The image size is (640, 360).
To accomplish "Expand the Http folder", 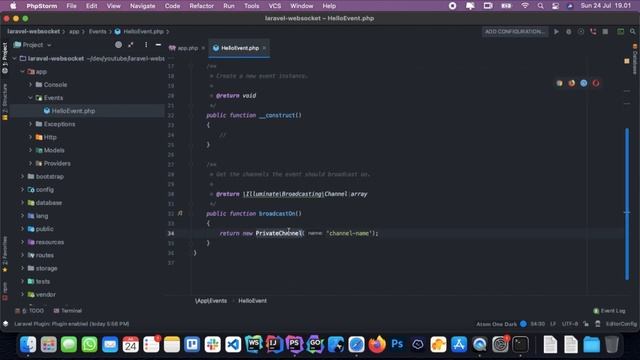I will pos(30,137).
